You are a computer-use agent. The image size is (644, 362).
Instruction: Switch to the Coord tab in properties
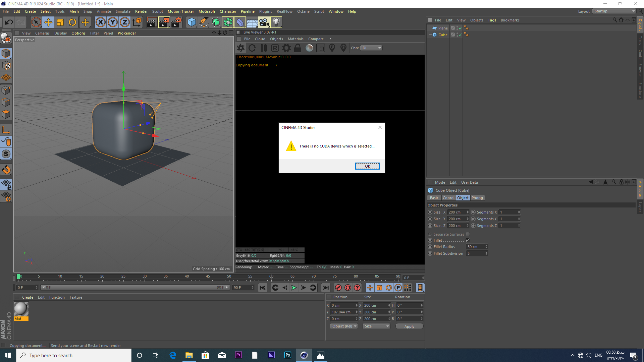[448, 197]
